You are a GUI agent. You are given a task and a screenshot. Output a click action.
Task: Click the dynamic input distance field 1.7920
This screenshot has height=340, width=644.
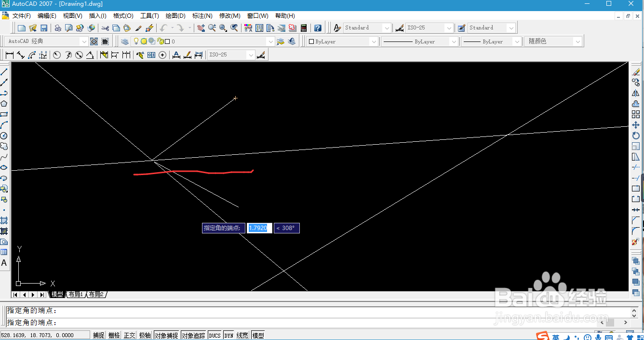[x=260, y=228]
